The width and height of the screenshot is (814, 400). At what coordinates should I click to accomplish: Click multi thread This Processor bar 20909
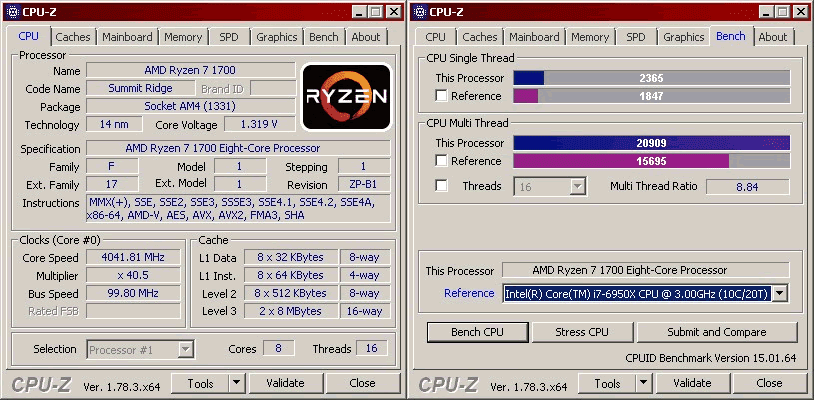pos(652,143)
